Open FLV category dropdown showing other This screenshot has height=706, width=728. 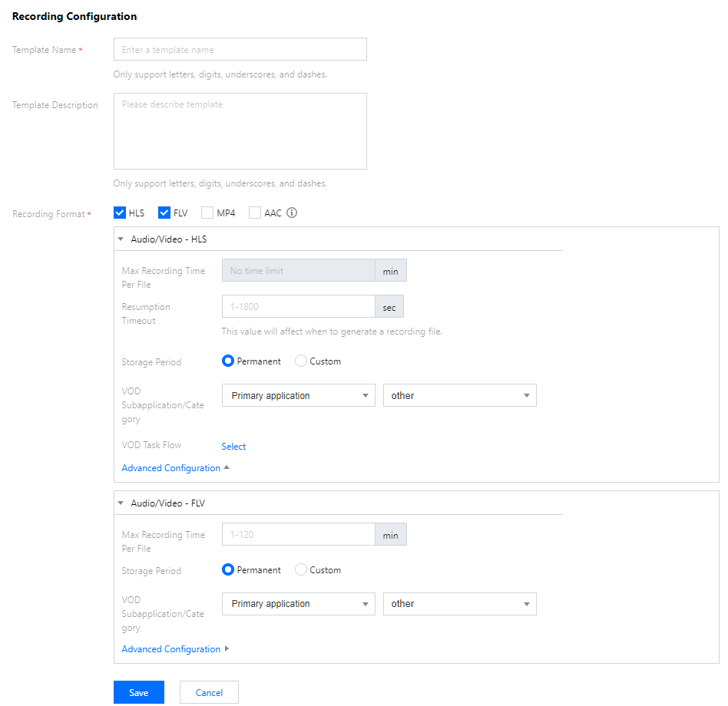(x=459, y=604)
